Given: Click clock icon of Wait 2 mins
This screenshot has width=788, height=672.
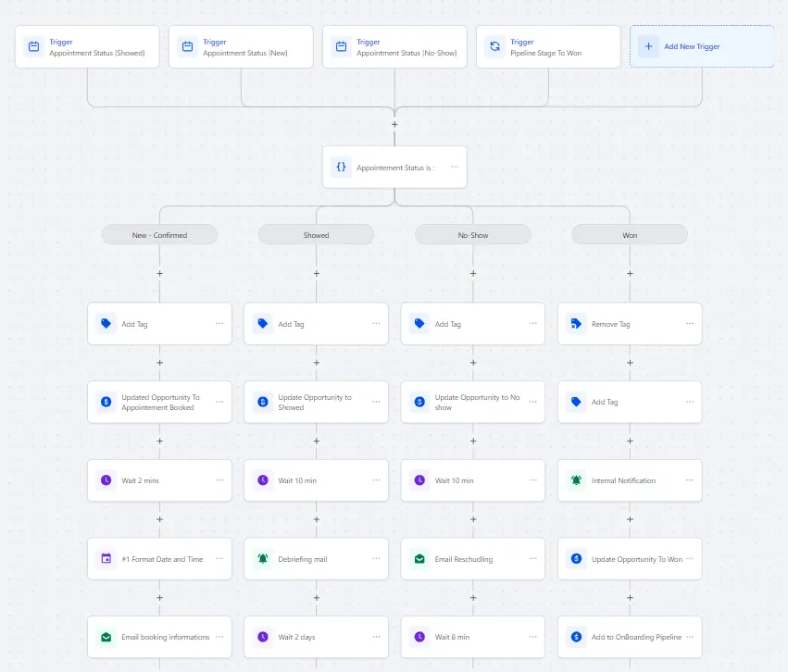Looking at the screenshot, I should 106,480.
